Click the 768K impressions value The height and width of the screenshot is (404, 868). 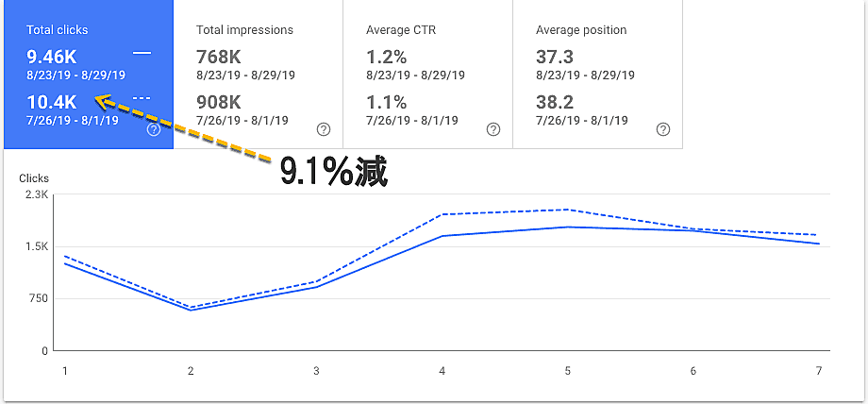point(221,57)
